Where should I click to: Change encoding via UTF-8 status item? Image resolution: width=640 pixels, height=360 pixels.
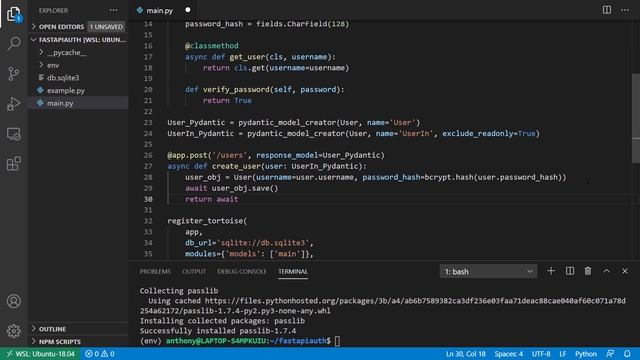(541, 354)
